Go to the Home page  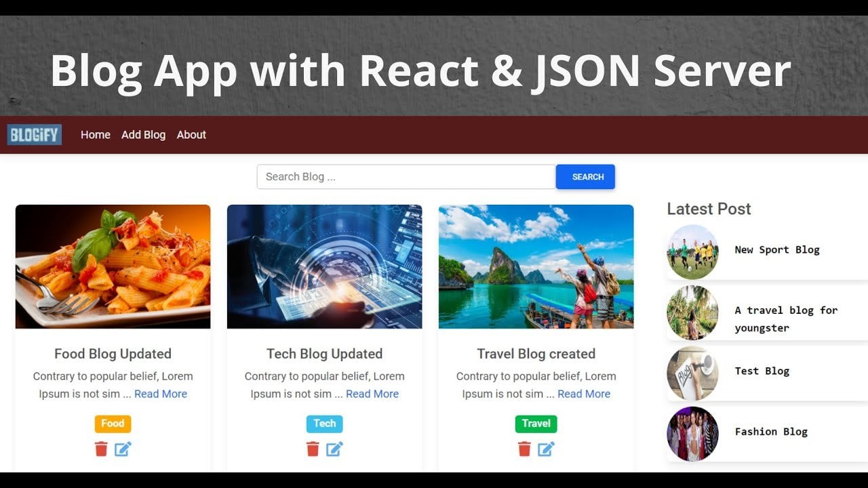[96, 135]
